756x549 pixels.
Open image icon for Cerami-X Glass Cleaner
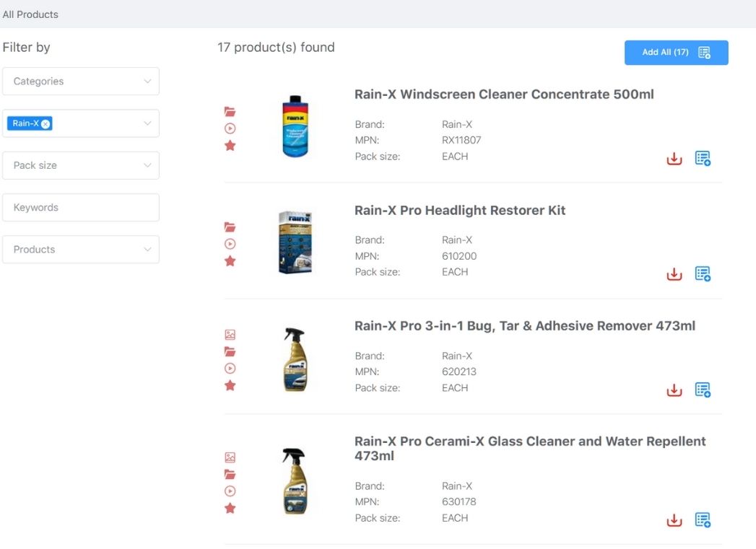click(230, 457)
